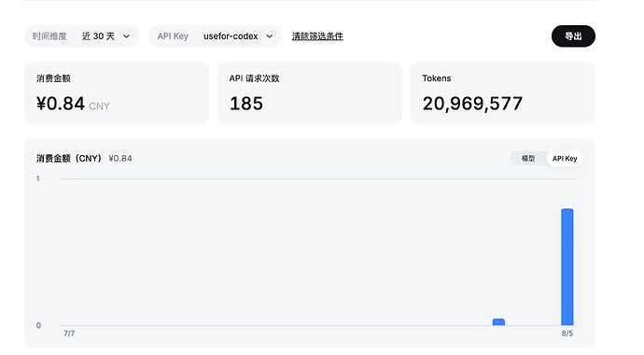Click the 导出 export button
Viewport: 644px width, 355px height.
573,36
